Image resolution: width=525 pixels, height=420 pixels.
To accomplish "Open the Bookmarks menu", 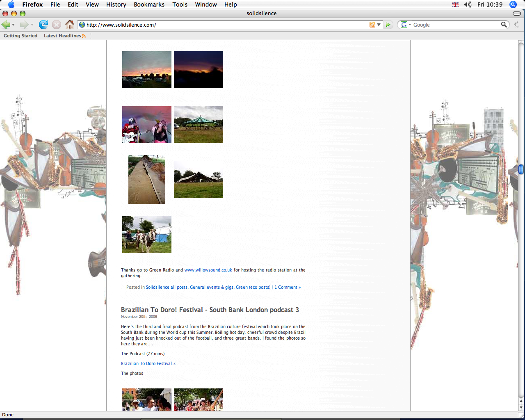I will click(149, 5).
